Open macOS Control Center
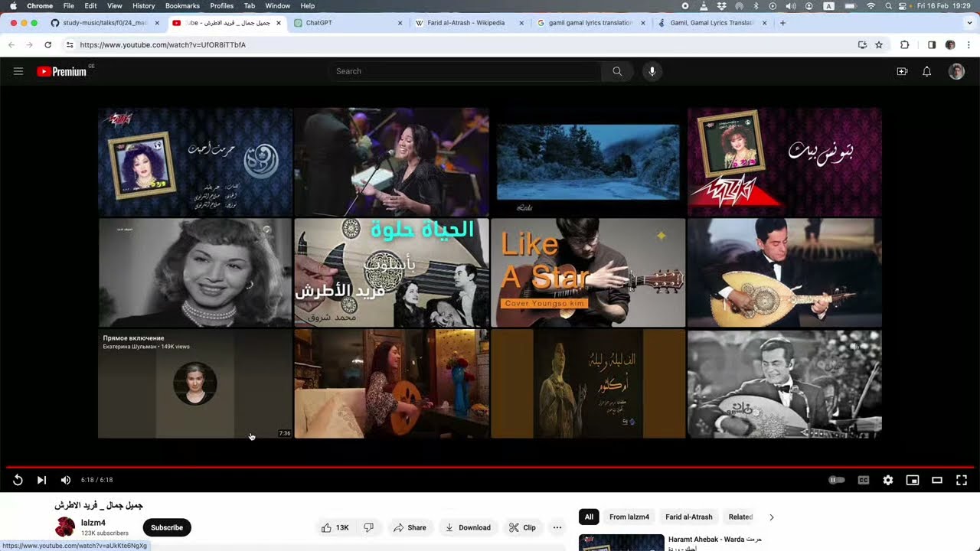The image size is (980, 551). coord(903,6)
